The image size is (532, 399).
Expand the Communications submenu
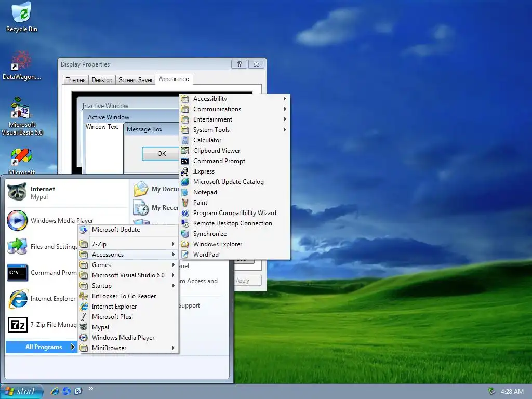[235, 109]
